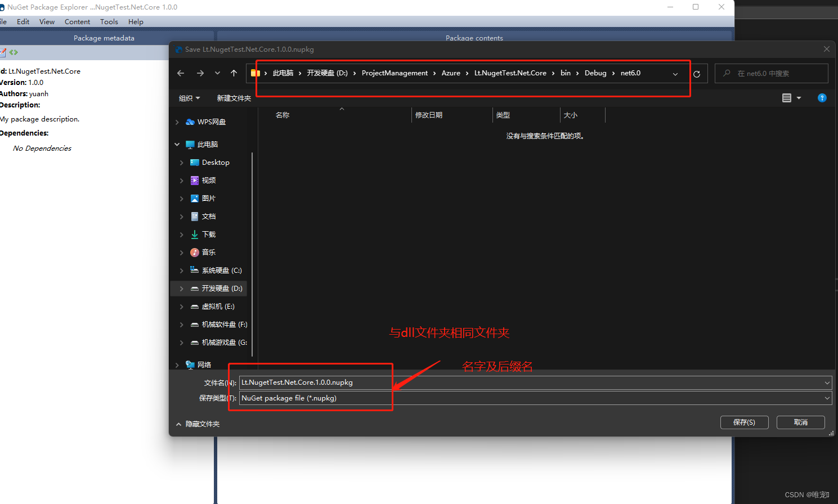Click Debug in the address path

595,73
